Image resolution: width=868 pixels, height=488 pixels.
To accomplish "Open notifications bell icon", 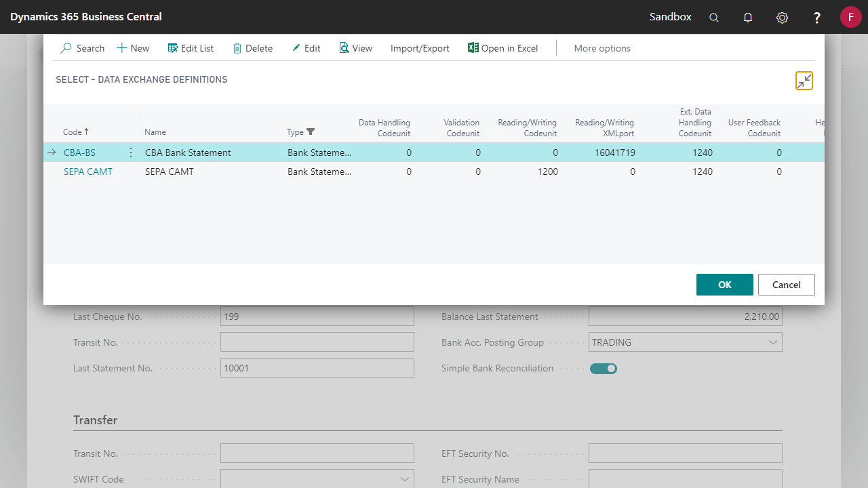I will 748,18.
